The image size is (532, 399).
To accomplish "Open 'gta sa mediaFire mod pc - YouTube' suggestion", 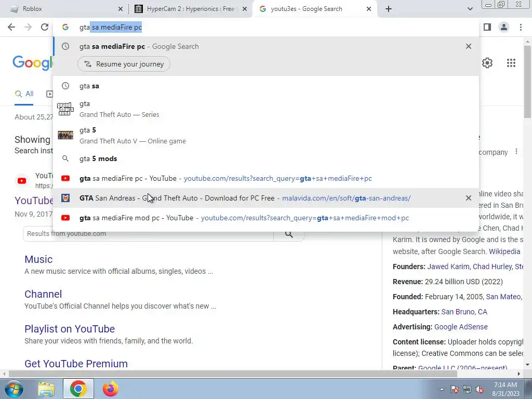I will pos(266,218).
